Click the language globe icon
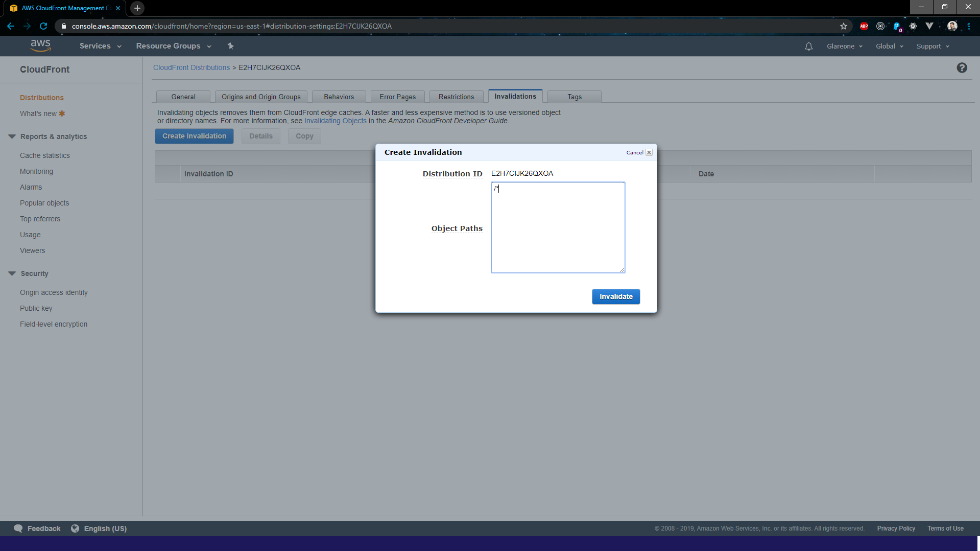The image size is (980, 551). click(75, 529)
